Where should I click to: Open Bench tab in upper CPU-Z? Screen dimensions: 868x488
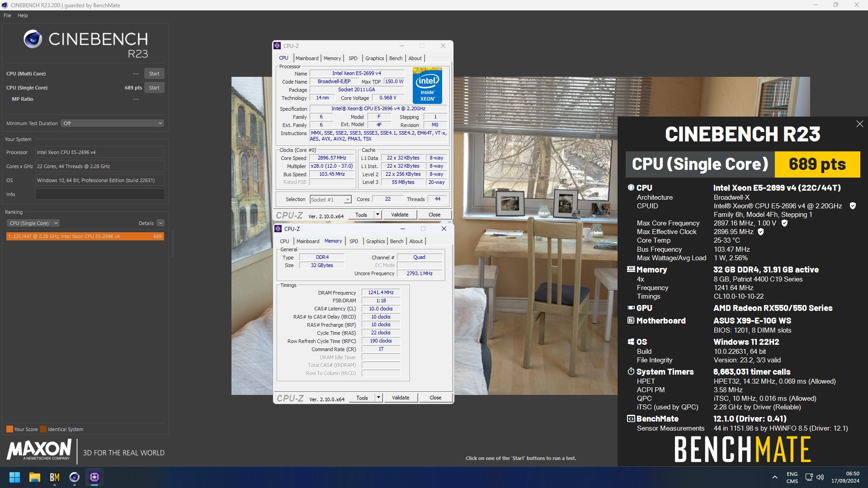tap(396, 58)
